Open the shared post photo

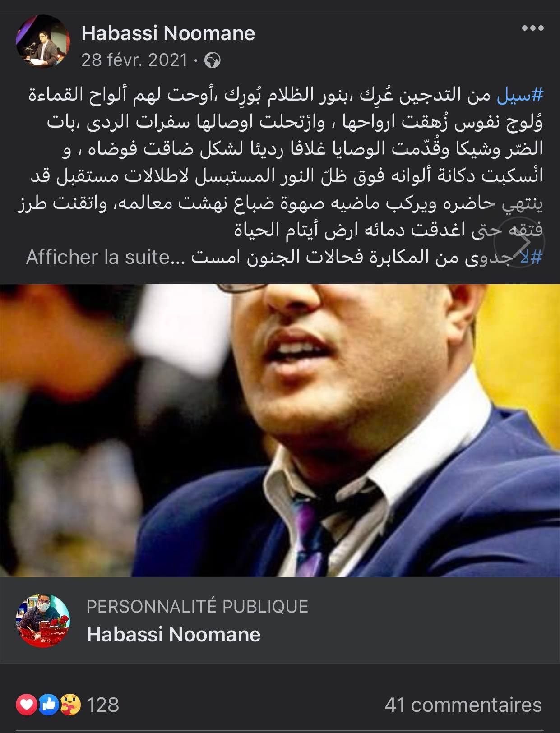(x=280, y=430)
